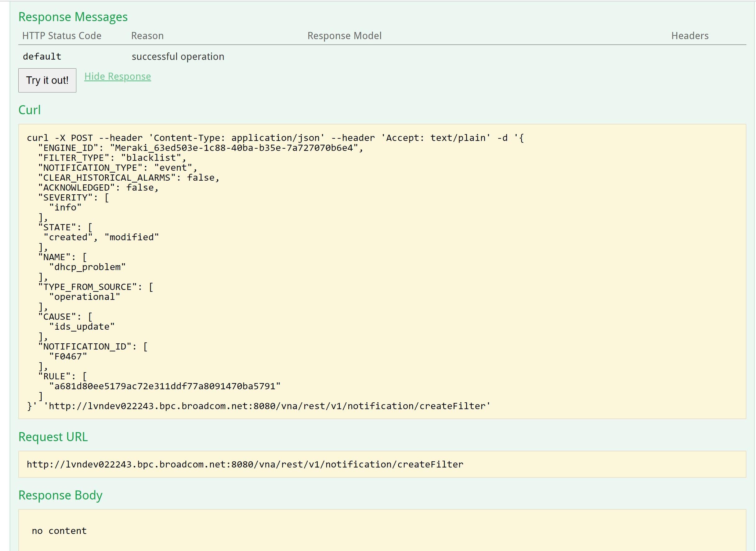Click the Reason column header
Image resolution: width=756 pixels, height=551 pixels.
147,36
